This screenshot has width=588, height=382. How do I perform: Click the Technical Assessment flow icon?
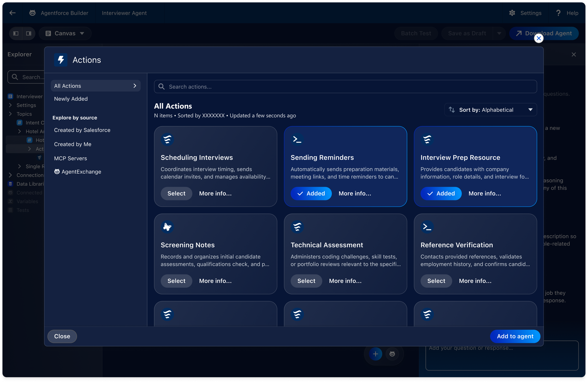[297, 227]
